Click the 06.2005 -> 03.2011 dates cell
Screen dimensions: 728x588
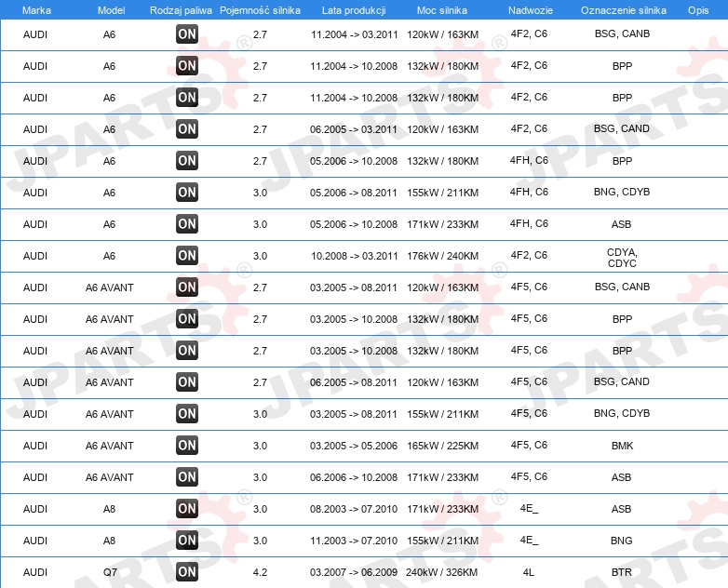pos(354,129)
